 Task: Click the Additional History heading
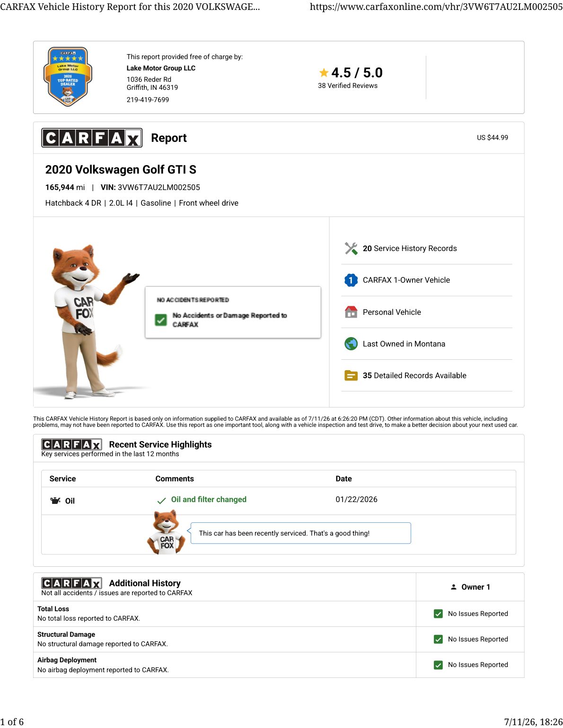pos(145,583)
